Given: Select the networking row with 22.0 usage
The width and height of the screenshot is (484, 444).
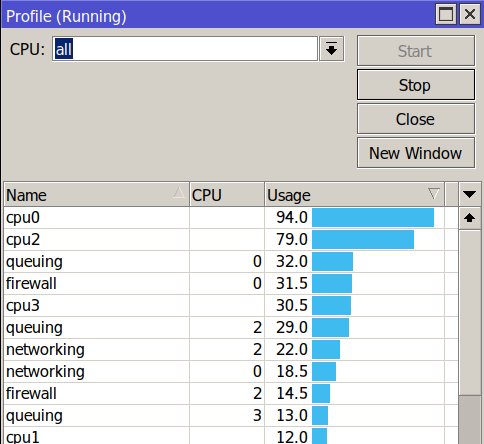Looking at the screenshot, I should pos(231,350).
